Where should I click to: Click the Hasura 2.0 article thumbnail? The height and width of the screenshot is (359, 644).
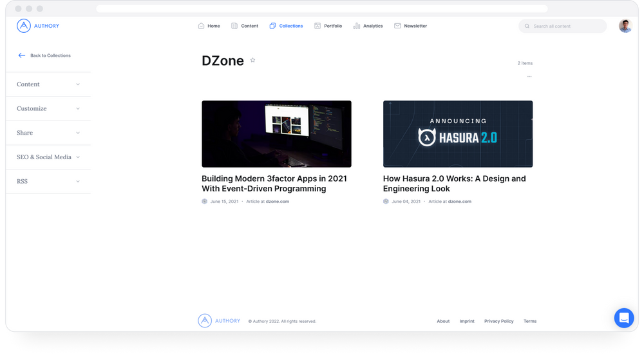pos(457,133)
